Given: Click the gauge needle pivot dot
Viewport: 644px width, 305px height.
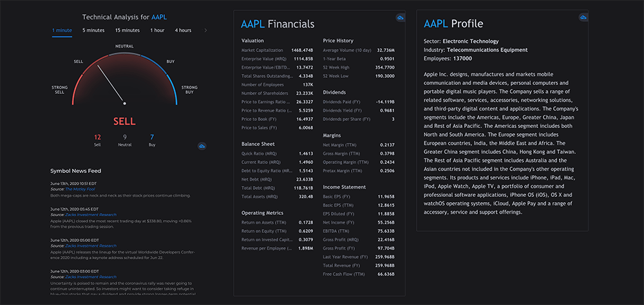Looking at the screenshot, I should [x=124, y=104].
